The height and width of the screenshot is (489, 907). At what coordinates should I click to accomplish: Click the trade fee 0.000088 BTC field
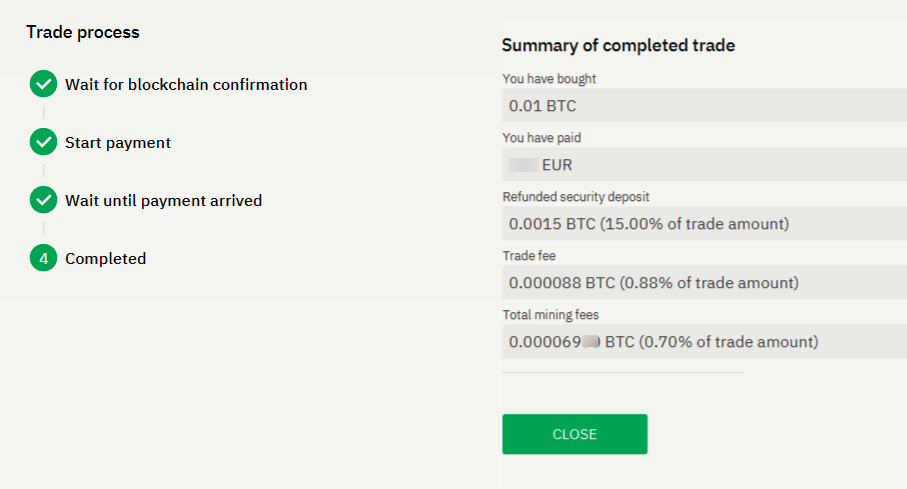point(704,282)
